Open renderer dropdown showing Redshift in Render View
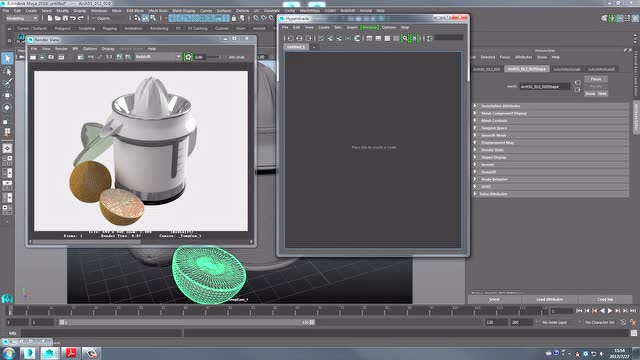 point(158,57)
